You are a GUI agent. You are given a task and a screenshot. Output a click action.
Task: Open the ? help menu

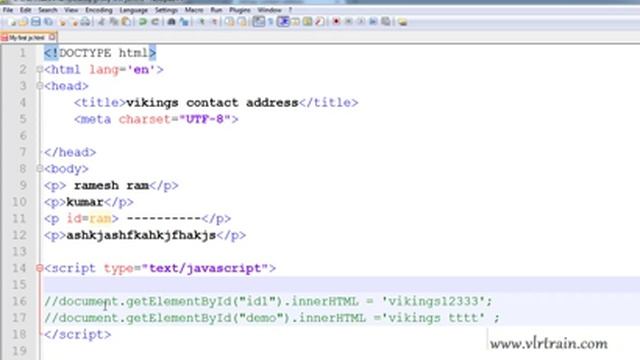pos(290,10)
